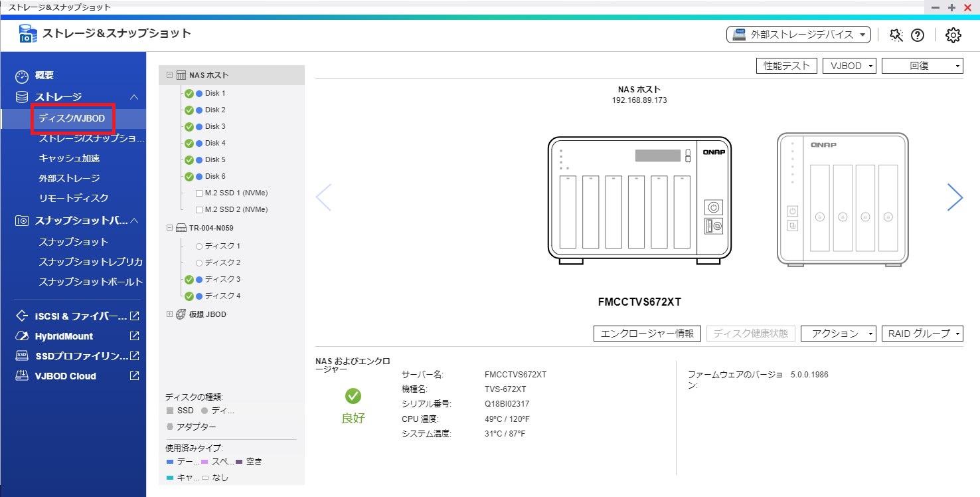Open ストレージ/スナップショ... menu item
The image size is (980, 497).
coord(91,139)
